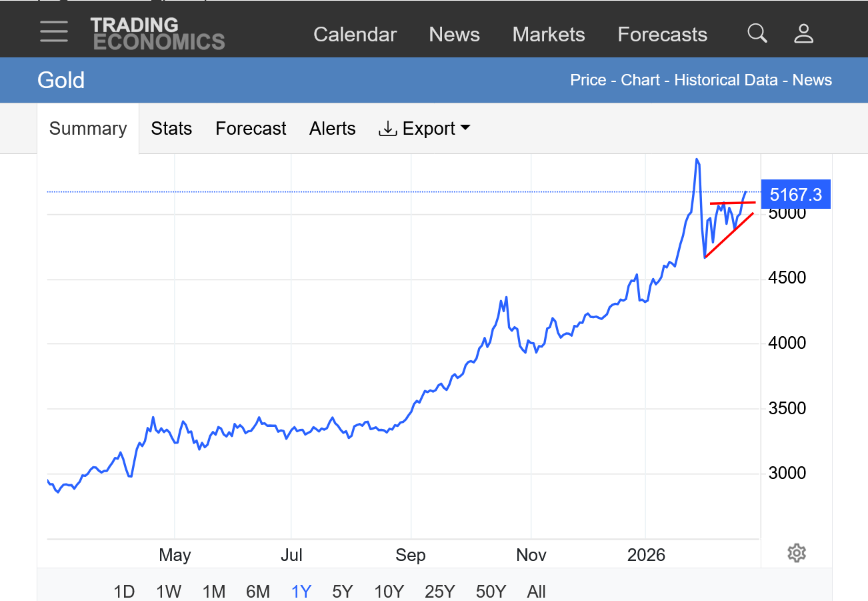Viewport: 868px width, 601px height.
Task: Open the Forecast tab
Action: point(251,129)
